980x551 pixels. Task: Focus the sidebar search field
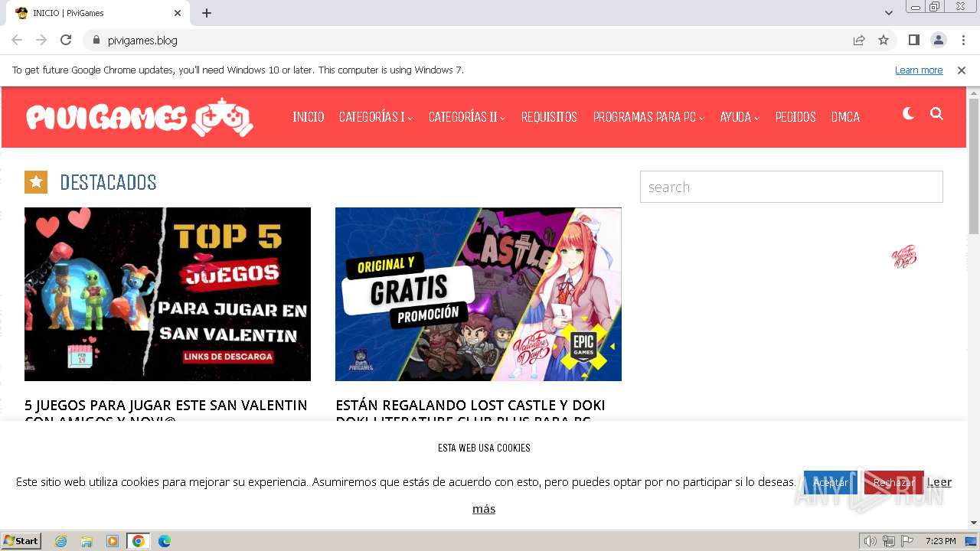click(x=792, y=187)
